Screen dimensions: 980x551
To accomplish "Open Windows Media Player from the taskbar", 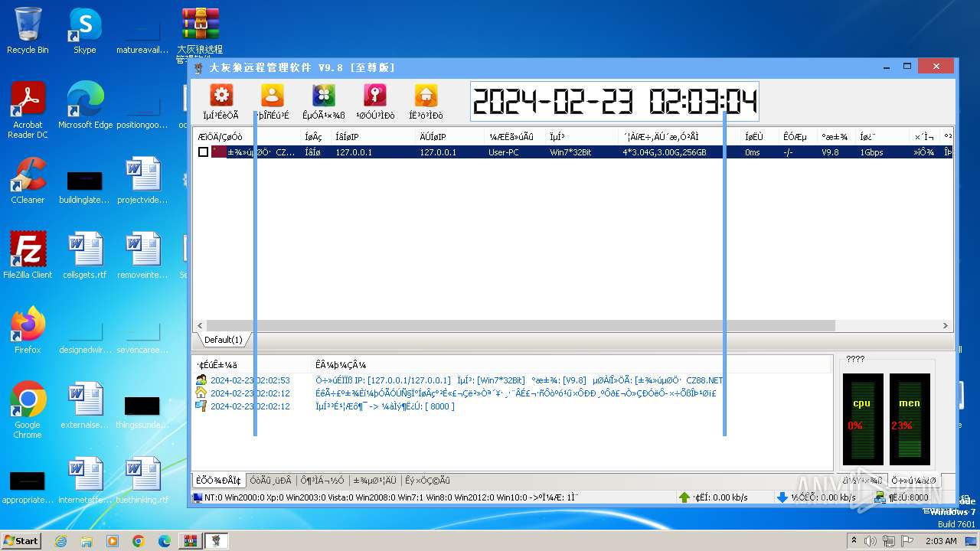I will [x=113, y=541].
